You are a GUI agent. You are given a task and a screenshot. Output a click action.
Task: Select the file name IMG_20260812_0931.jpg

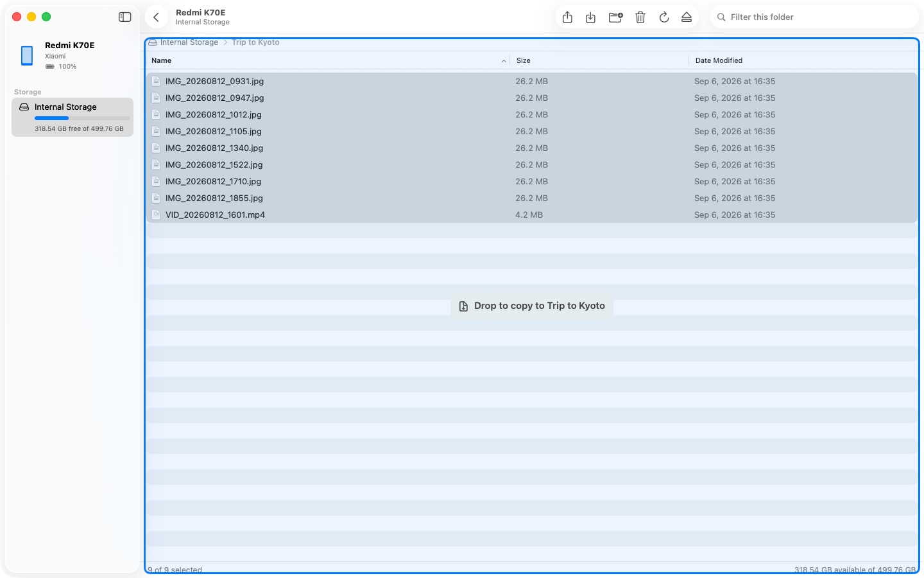(214, 82)
